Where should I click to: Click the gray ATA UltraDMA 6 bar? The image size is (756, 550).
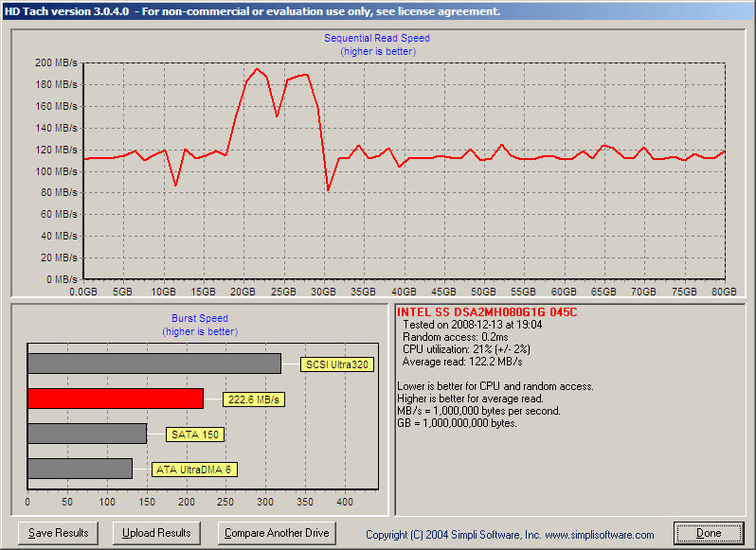(x=80, y=469)
